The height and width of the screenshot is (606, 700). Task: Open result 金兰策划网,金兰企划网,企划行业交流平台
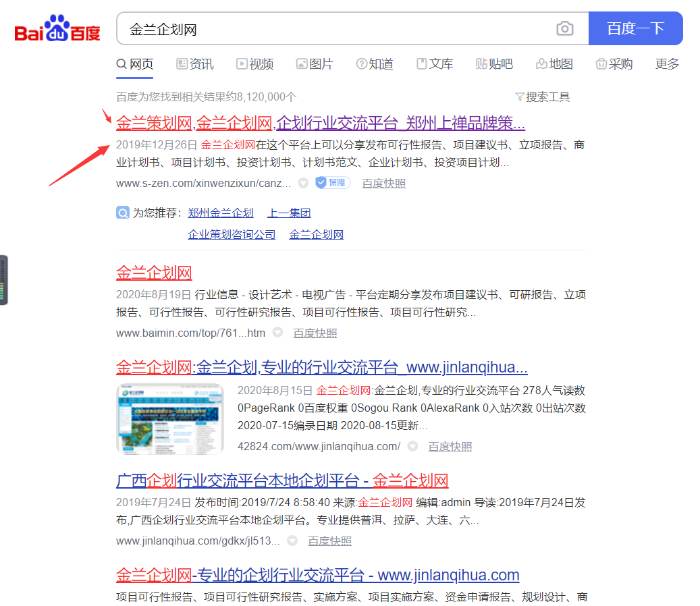click(x=321, y=123)
